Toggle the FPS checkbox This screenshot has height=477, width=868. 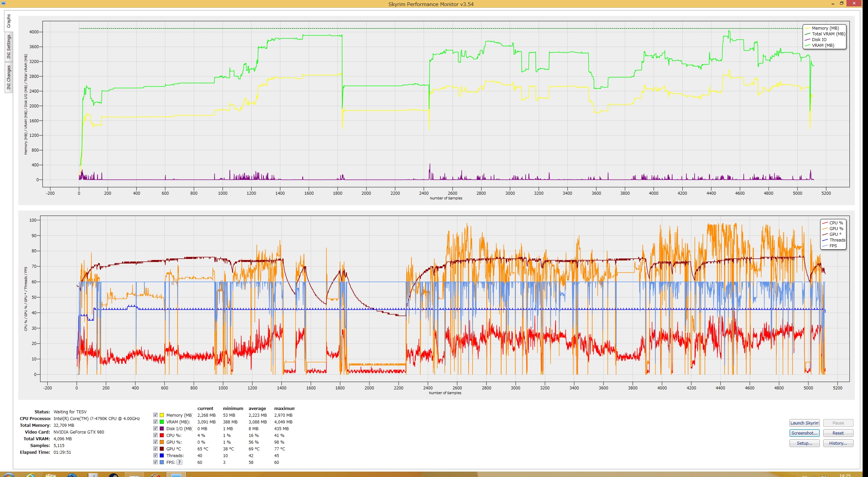click(155, 462)
